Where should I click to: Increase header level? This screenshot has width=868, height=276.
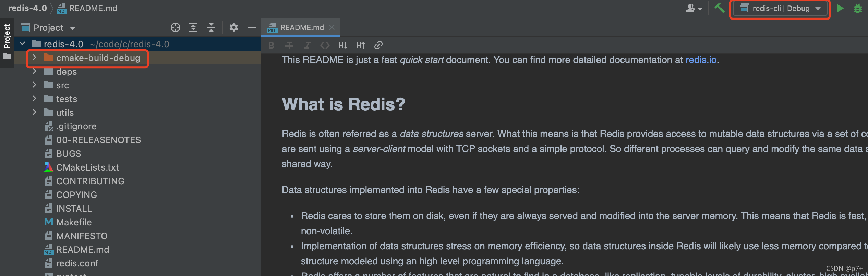pyautogui.click(x=361, y=45)
